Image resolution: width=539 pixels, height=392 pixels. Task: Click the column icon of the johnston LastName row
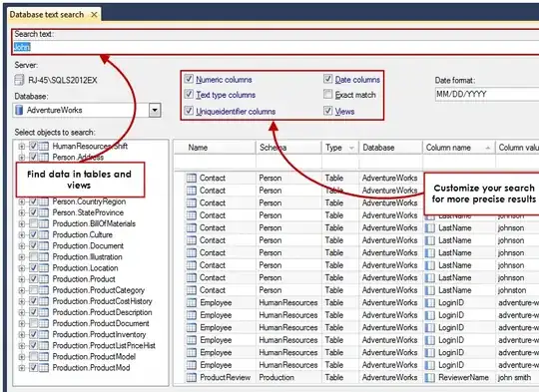429,290
